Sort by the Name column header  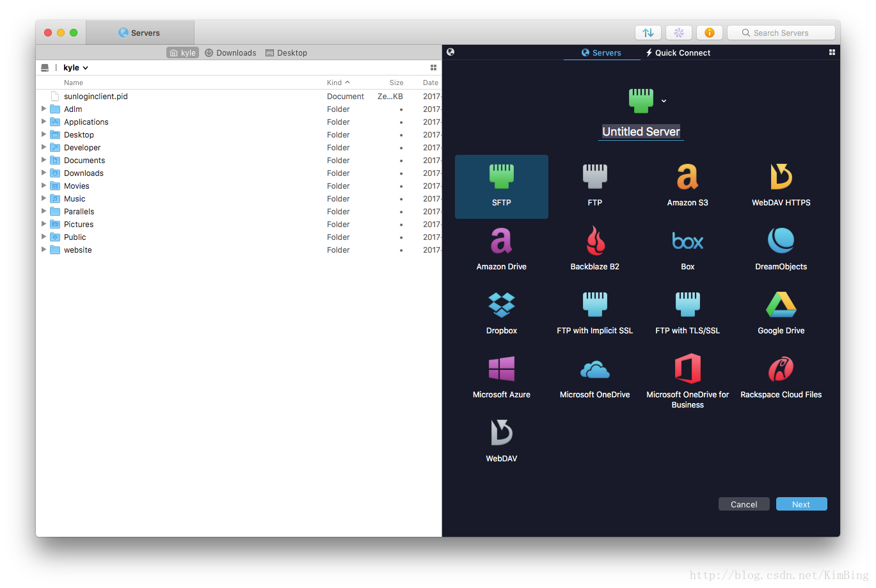74,83
